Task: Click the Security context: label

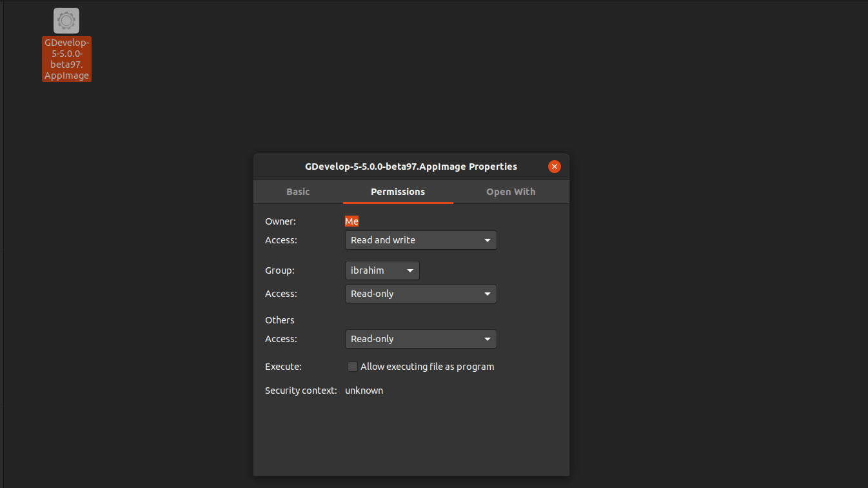Action: [301, 391]
